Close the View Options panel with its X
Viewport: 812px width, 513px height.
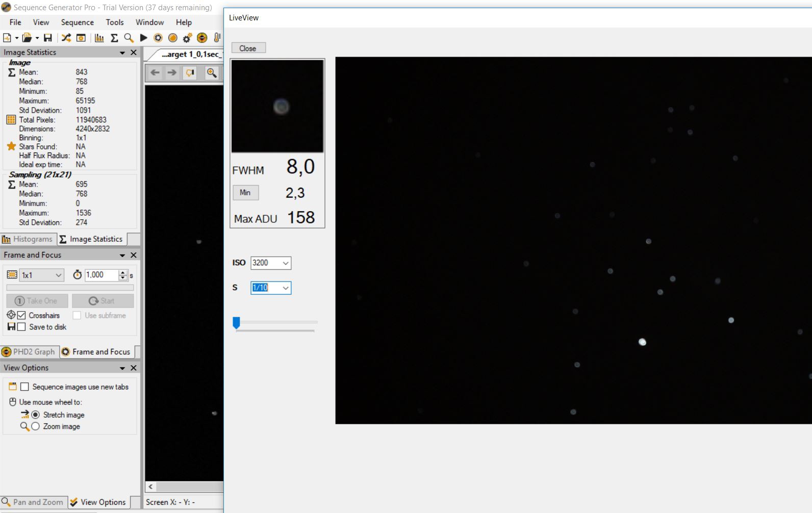click(x=134, y=368)
